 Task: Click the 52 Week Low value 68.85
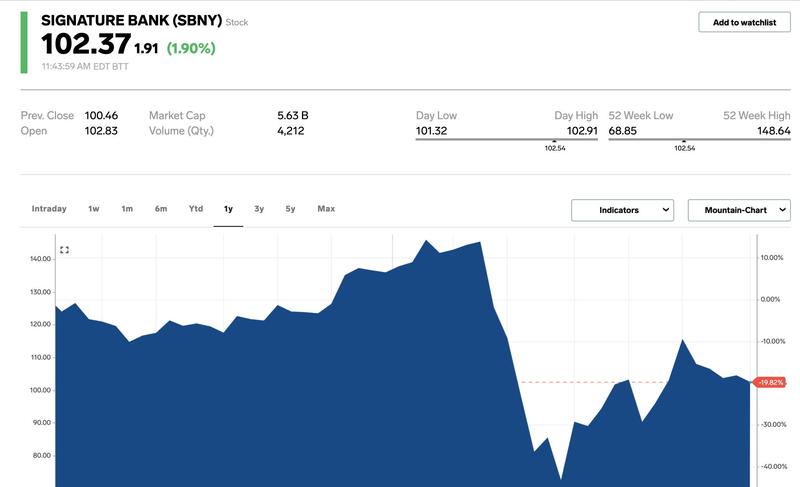coord(622,131)
